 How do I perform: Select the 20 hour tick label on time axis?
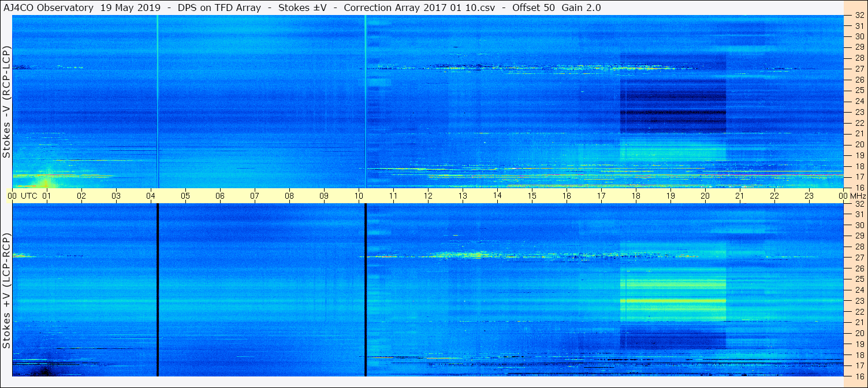(x=705, y=196)
